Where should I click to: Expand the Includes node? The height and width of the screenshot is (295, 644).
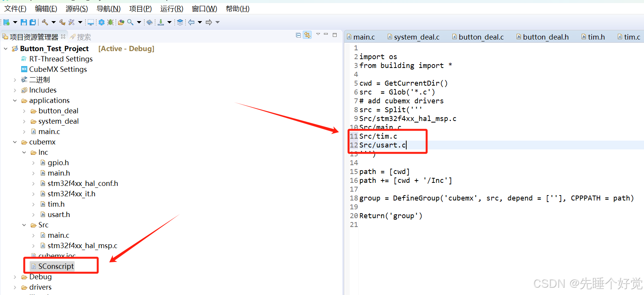tap(15, 90)
